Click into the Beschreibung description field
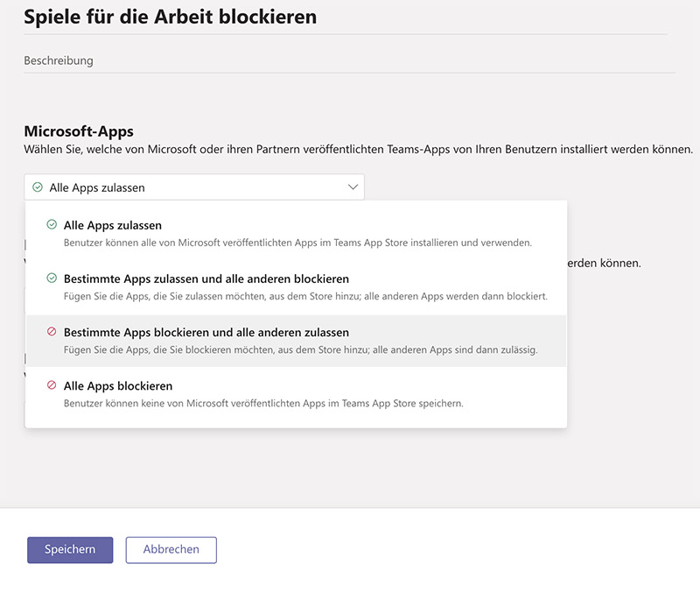The width and height of the screenshot is (700, 592). (x=349, y=60)
